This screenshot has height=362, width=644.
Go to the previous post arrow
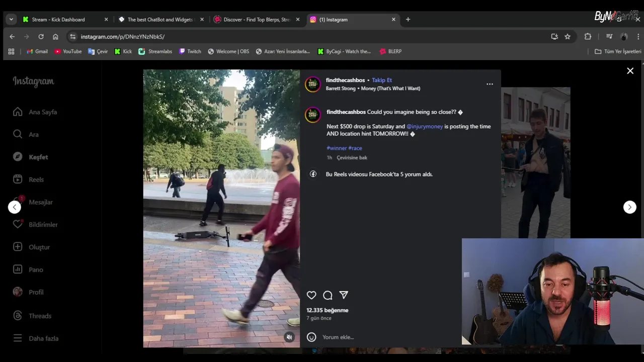tap(15, 207)
